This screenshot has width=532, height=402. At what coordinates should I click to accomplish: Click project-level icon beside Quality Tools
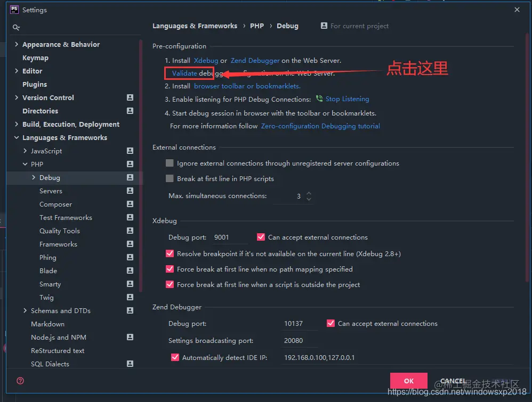coord(130,231)
